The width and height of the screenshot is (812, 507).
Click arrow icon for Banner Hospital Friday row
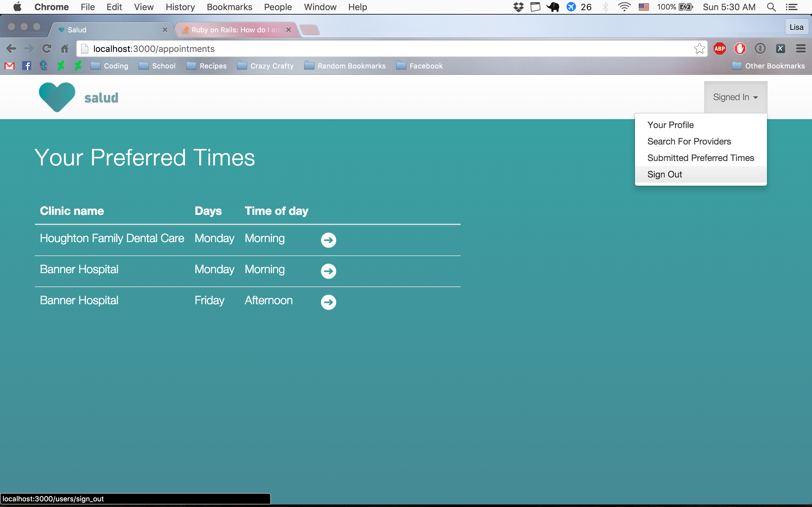point(328,302)
